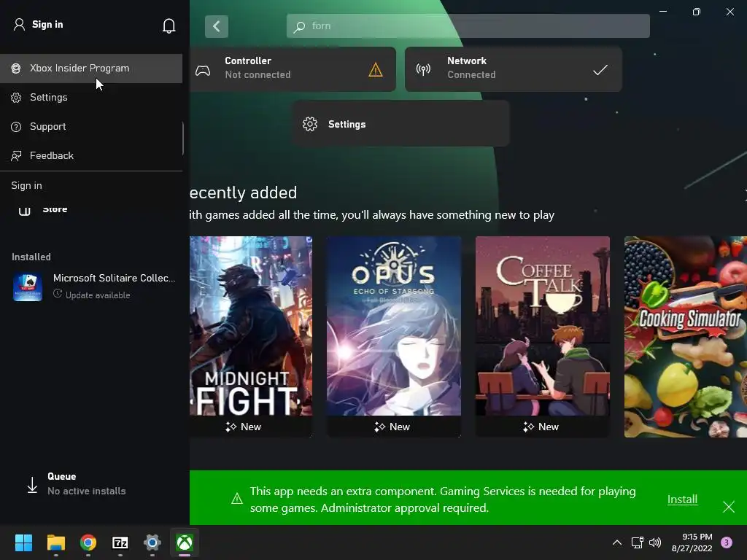This screenshot has height=560, width=747.
Task: Click the network connected checkmark
Action: pyautogui.click(x=600, y=70)
